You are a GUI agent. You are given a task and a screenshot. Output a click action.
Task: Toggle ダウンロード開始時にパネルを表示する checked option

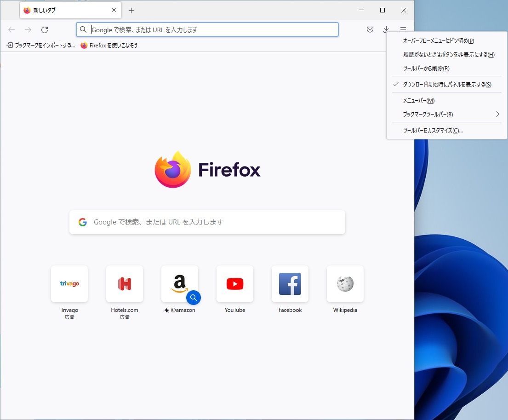coord(447,85)
